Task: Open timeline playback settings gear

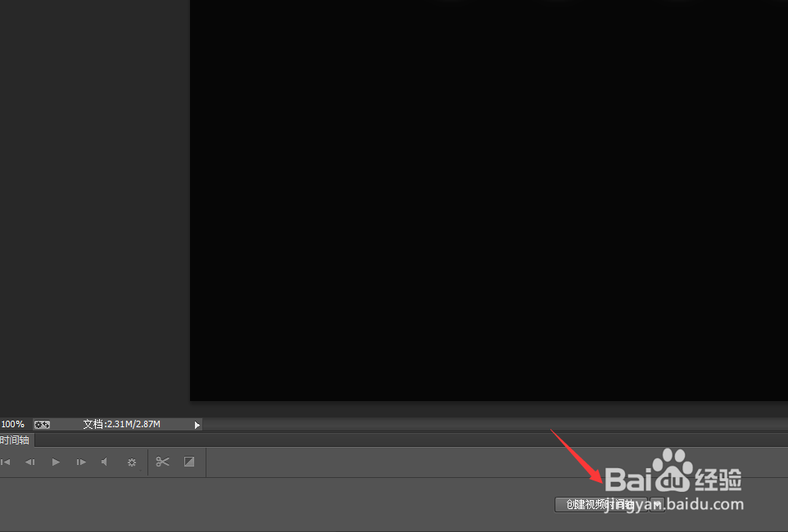Action: [132, 462]
